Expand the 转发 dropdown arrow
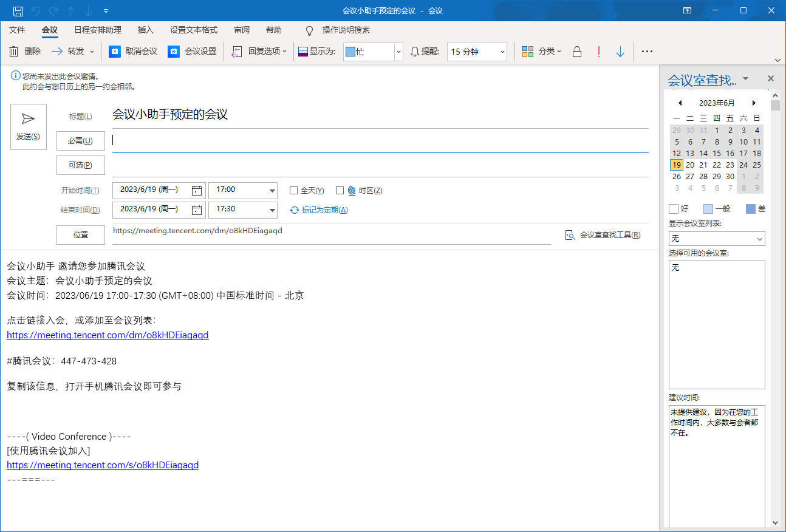The image size is (786, 532). point(92,52)
